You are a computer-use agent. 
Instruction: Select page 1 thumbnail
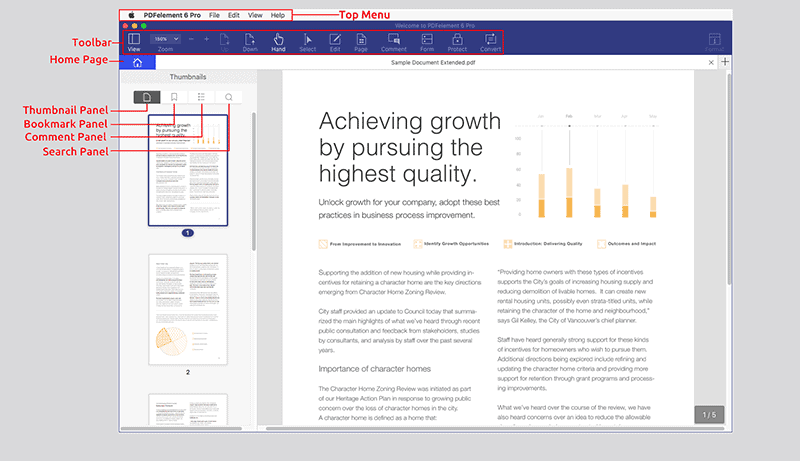click(188, 170)
